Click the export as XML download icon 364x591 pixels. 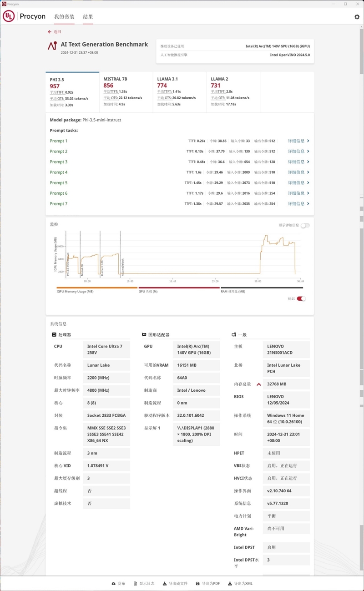tap(230, 583)
